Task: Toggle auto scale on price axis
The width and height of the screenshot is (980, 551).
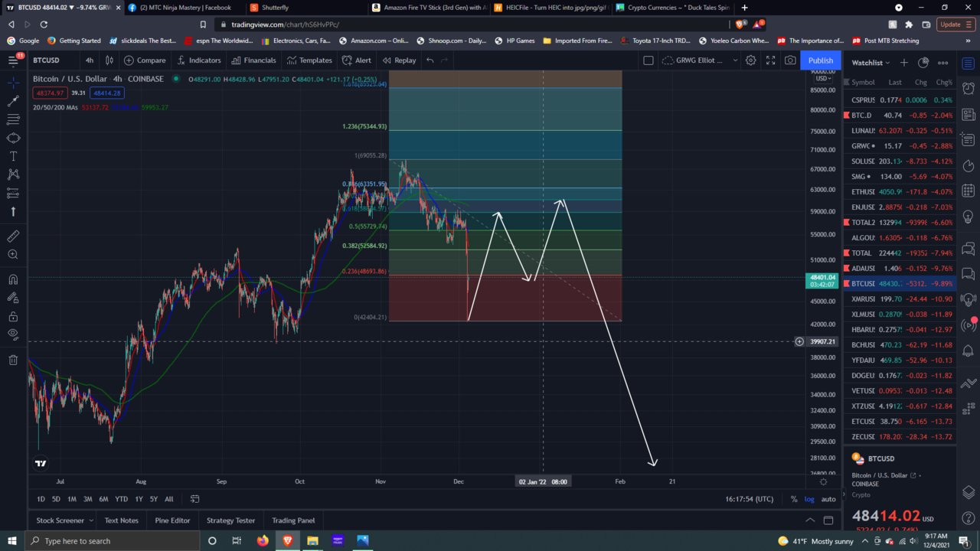Action: 828,499
